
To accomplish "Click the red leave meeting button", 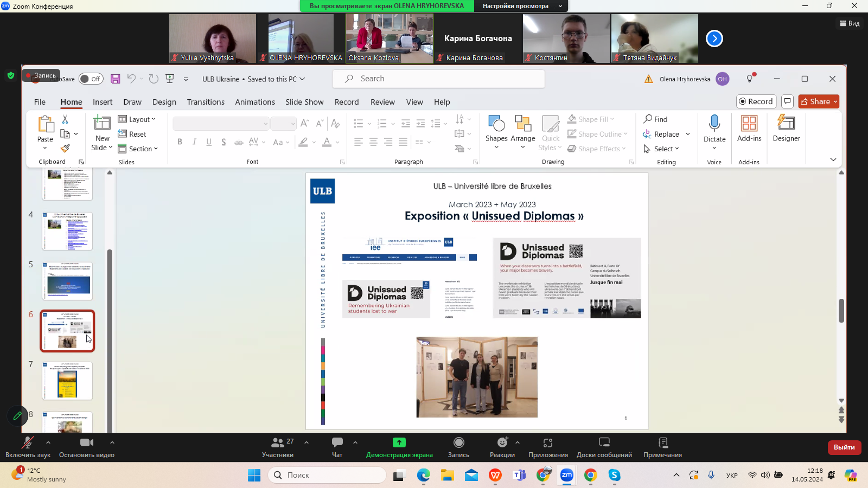I will [x=844, y=447].
